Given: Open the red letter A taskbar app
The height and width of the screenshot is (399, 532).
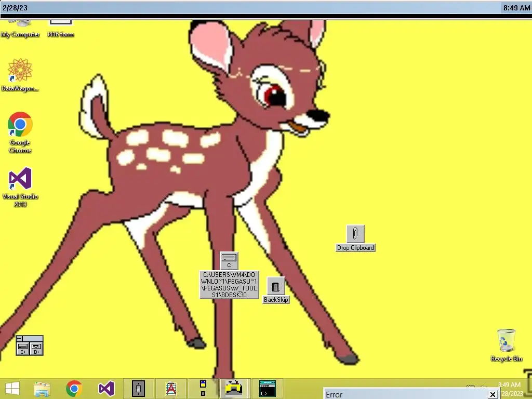Looking at the screenshot, I should tap(171, 389).
